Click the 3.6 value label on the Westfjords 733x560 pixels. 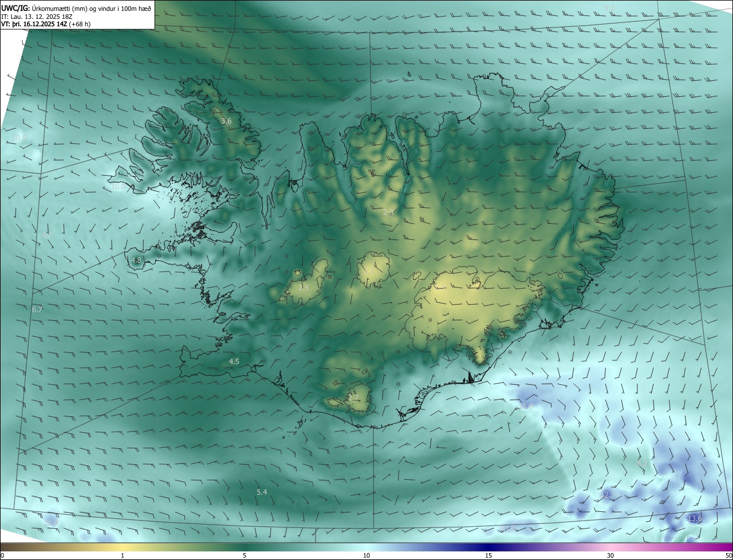[226, 121]
